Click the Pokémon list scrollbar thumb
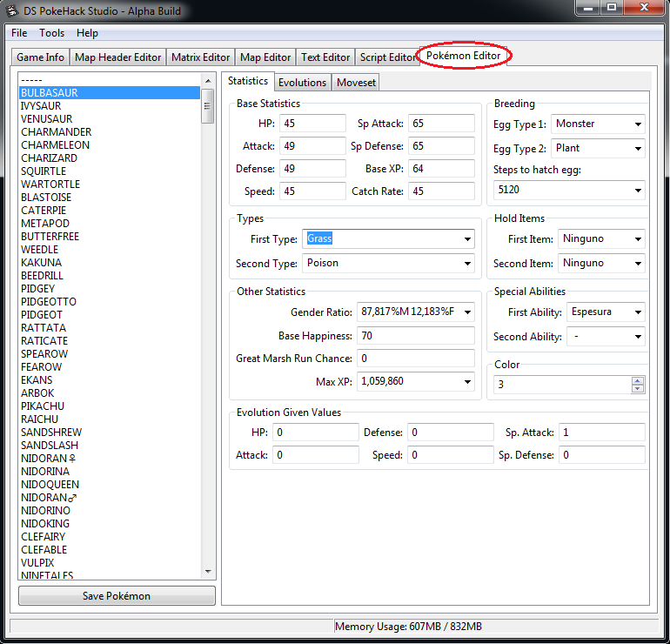The height and width of the screenshot is (644, 670). (208, 106)
